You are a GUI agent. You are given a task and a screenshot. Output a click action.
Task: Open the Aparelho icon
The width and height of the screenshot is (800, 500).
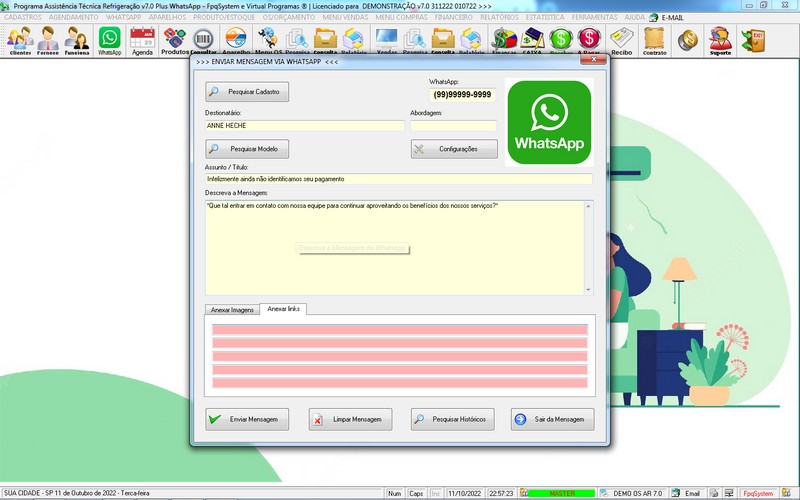click(236, 40)
